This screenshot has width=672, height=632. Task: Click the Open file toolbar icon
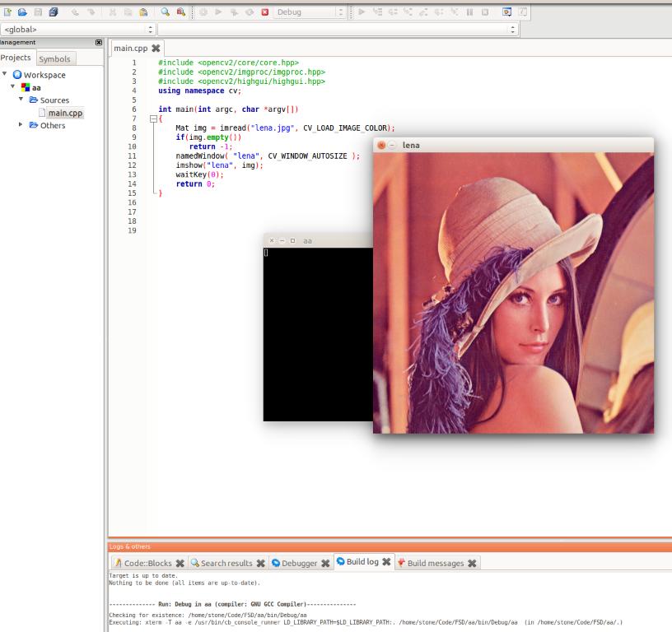pyautogui.click(x=22, y=12)
